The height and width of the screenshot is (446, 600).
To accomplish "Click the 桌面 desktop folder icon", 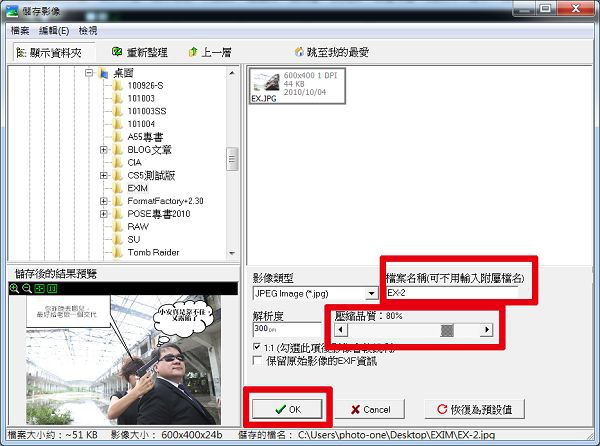I will click(103, 72).
